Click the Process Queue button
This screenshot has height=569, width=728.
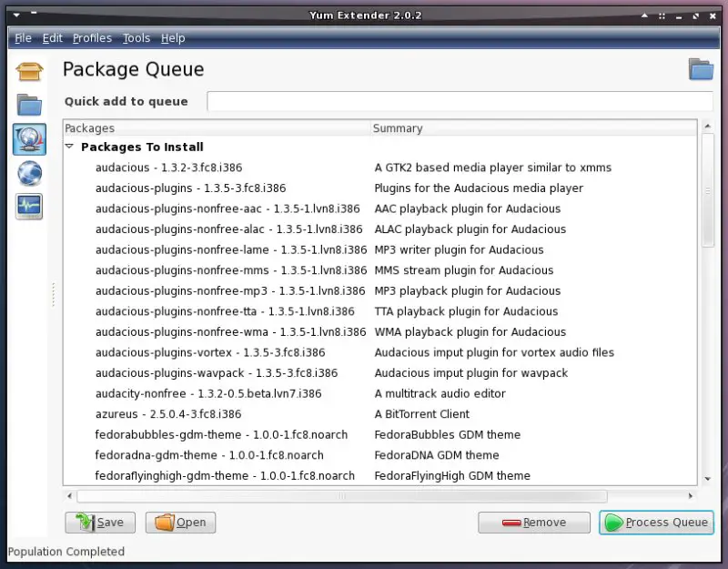tap(656, 523)
